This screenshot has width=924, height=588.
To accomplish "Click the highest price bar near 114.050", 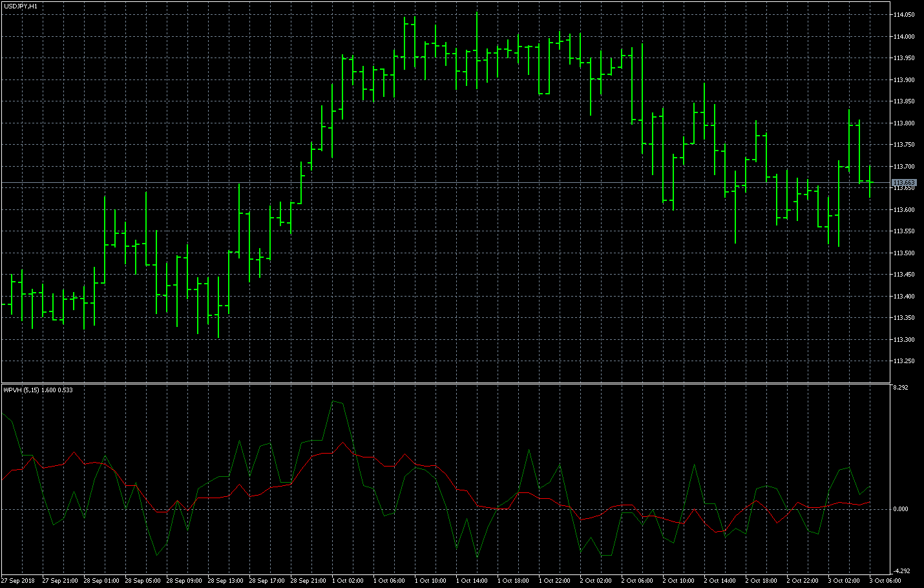I will click(477, 50).
